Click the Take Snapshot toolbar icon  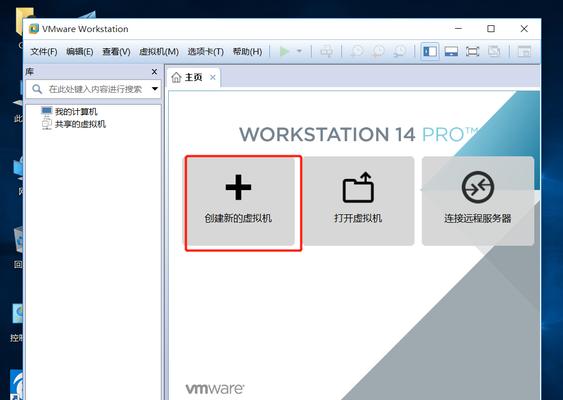357,51
